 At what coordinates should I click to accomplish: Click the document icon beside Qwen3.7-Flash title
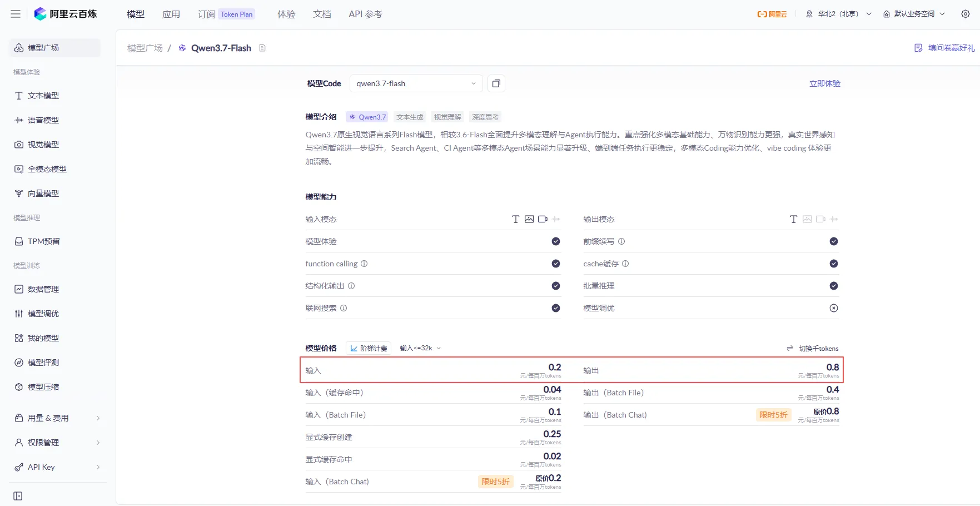262,48
